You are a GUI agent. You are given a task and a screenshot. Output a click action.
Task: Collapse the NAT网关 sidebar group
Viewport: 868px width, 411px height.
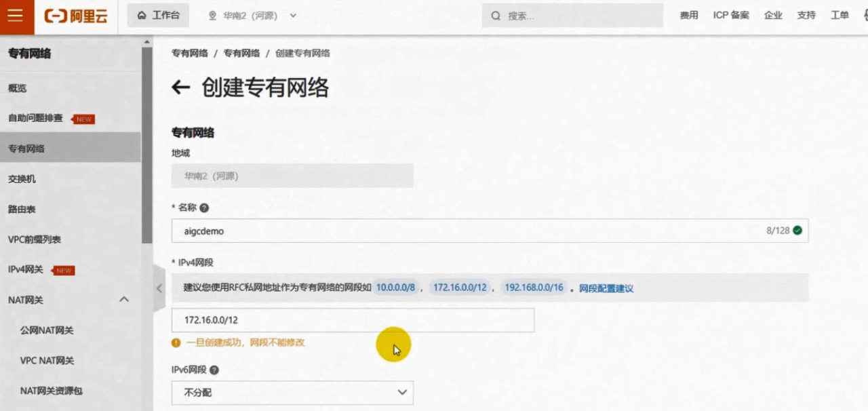click(x=124, y=300)
